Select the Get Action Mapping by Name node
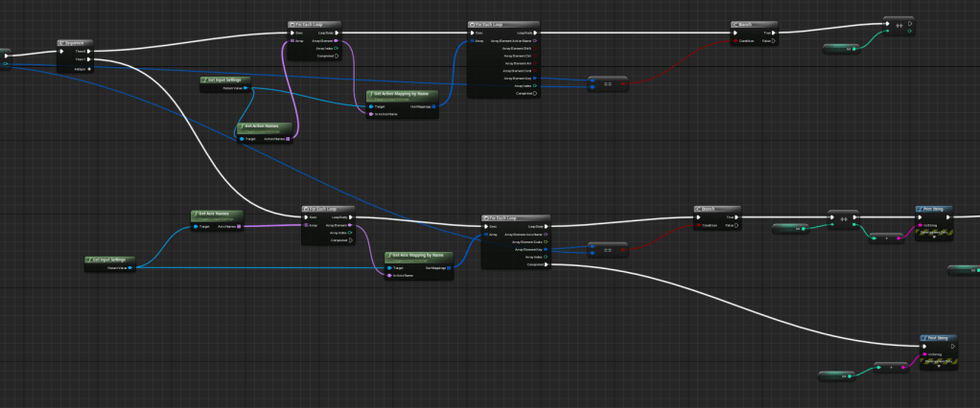Screen dimensions: 980x408 (x=403, y=94)
